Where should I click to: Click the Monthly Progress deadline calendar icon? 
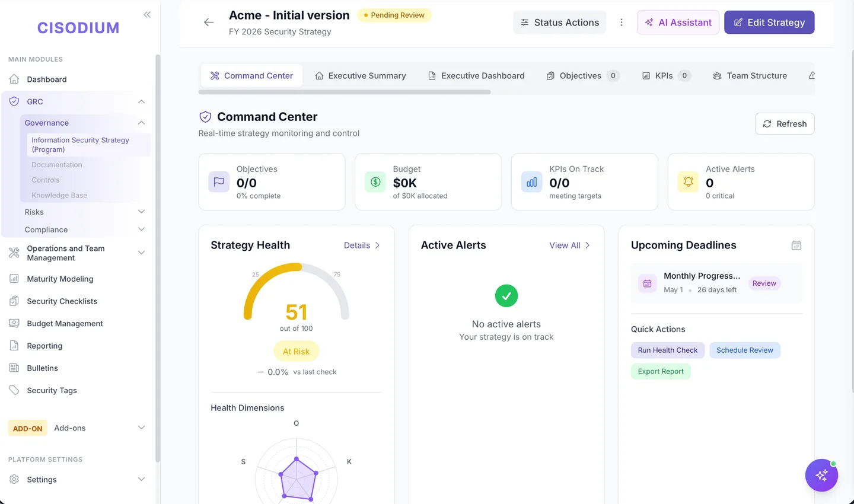pyautogui.click(x=648, y=283)
